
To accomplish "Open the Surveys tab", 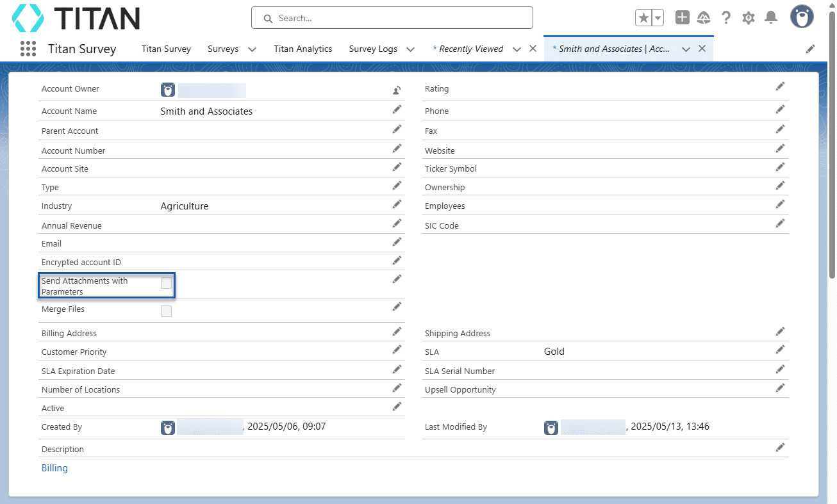I will (223, 49).
